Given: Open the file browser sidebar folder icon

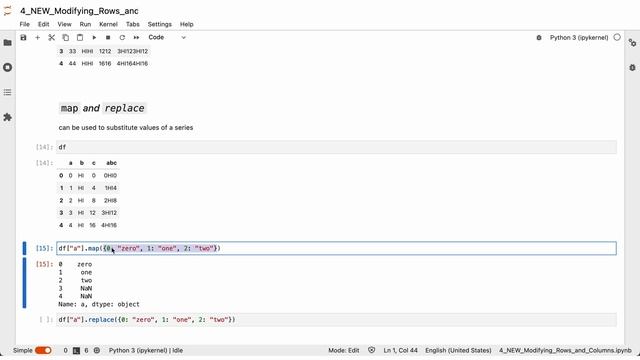Looking at the screenshot, I should (7, 42).
